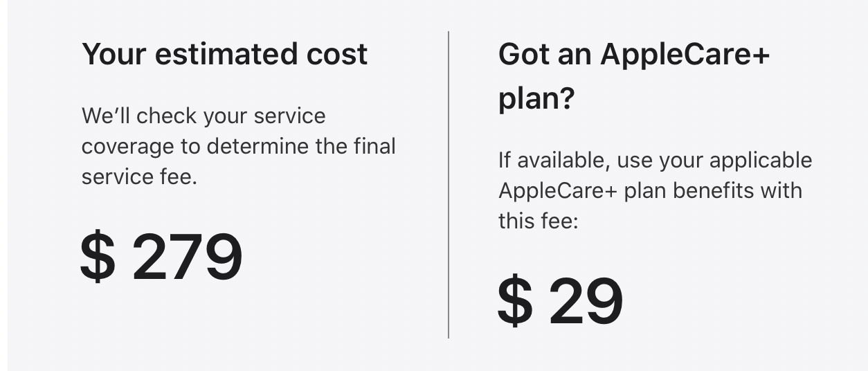This screenshot has height=371, width=868.
Task: Click the "this fee:" text line
Action: [539, 221]
